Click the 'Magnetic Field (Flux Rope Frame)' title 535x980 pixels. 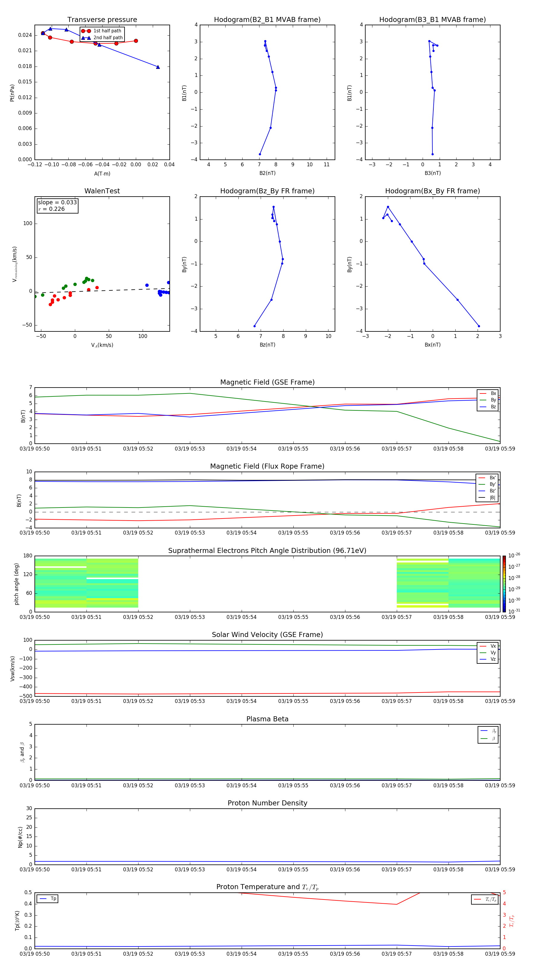(x=267, y=467)
